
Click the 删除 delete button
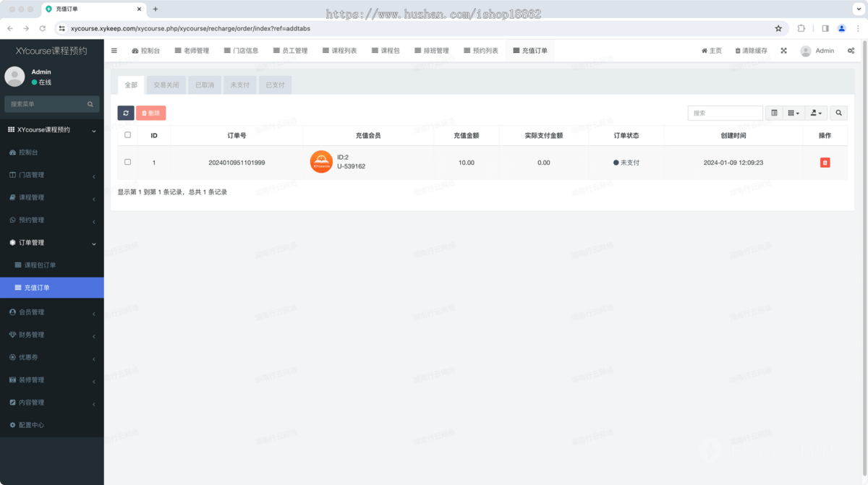pyautogui.click(x=150, y=113)
